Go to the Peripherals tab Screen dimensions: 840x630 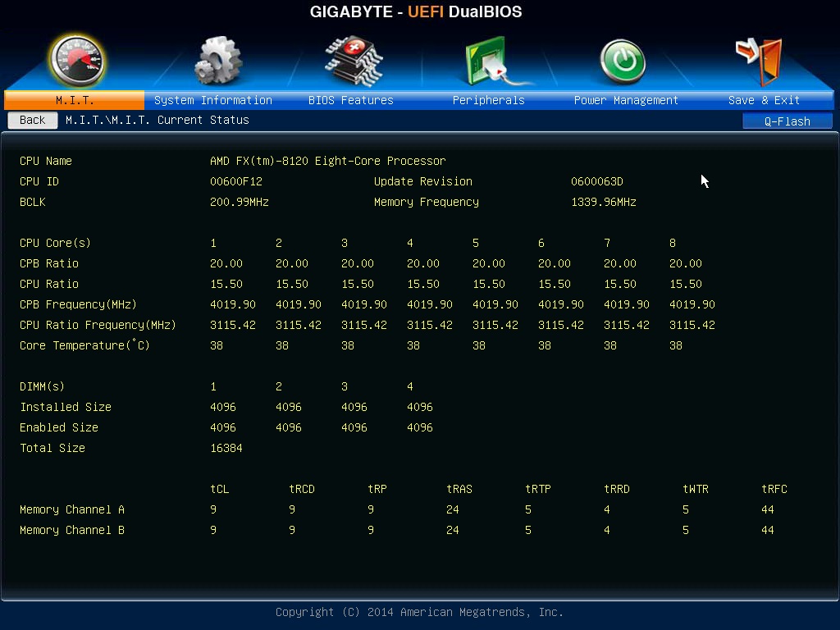[489, 100]
